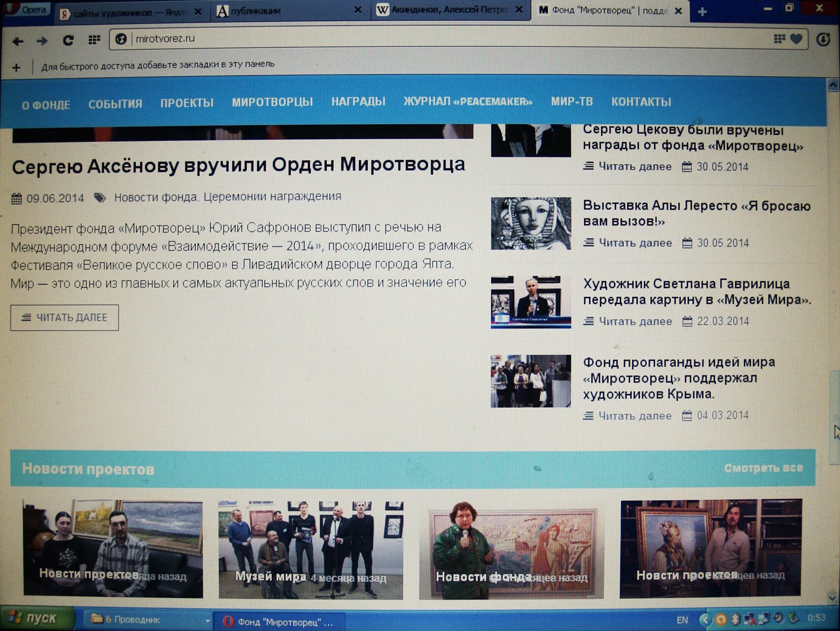
Task: Click the 'ЧИТАТЬ ДАЛЕЕ' button under main article
Action: [65, 317]
